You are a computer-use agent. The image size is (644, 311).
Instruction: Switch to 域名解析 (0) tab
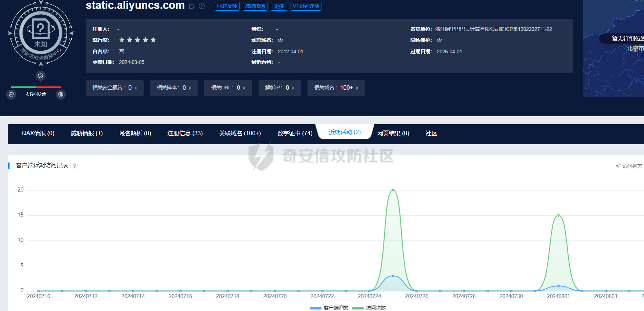coord(135,133)
